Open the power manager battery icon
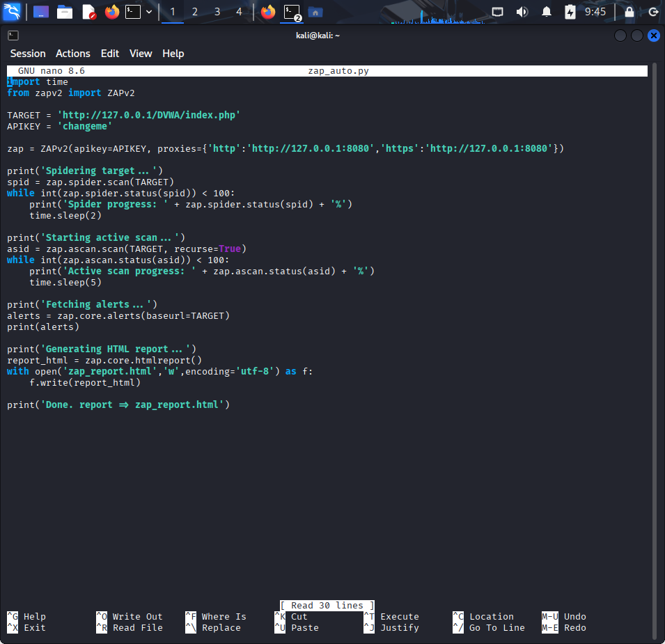The width and height of the screenshot is (665, 644). pyautogui.click(x=570, y=12)
